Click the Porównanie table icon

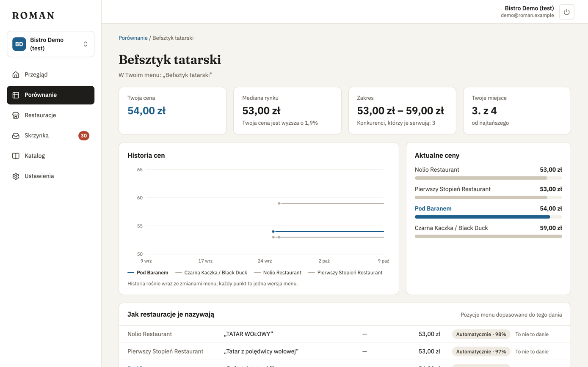pos(16,95)
